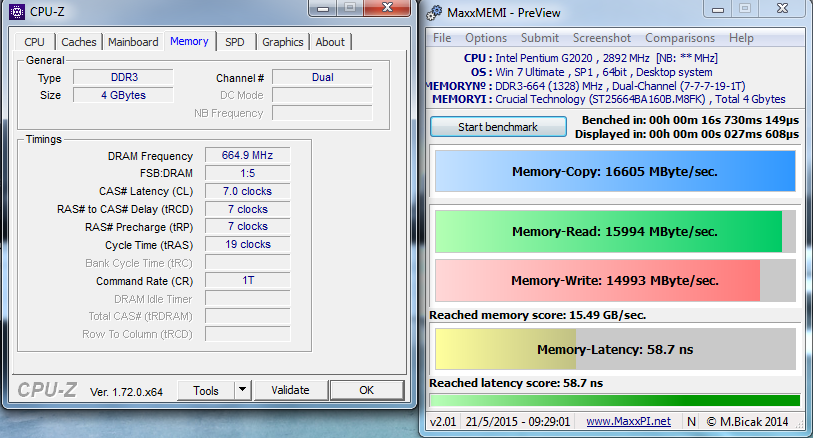Click the MaxxMEMI gear icon in title bar
The height and width of the screenshot is (438, 813).
click(x=434, y=13)
